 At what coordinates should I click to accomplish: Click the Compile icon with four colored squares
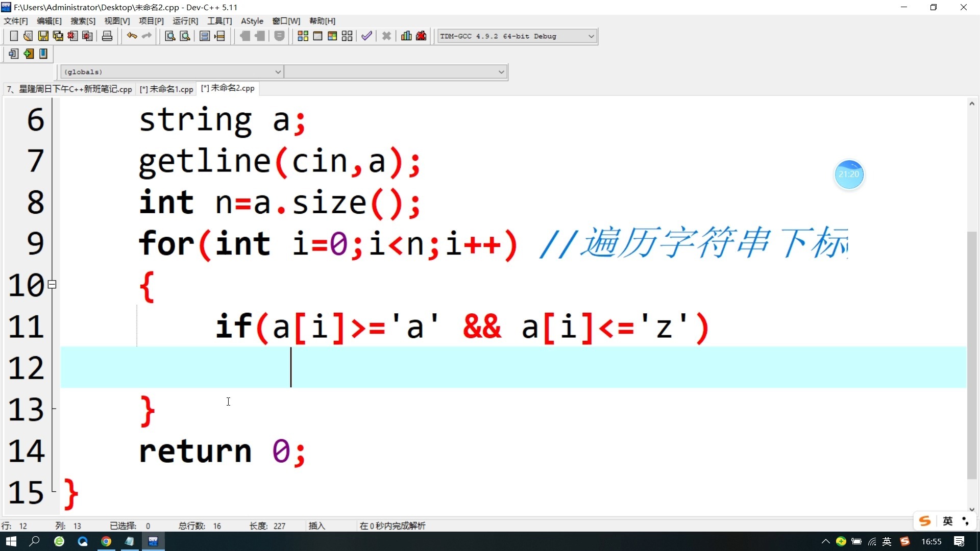point(303,36)
